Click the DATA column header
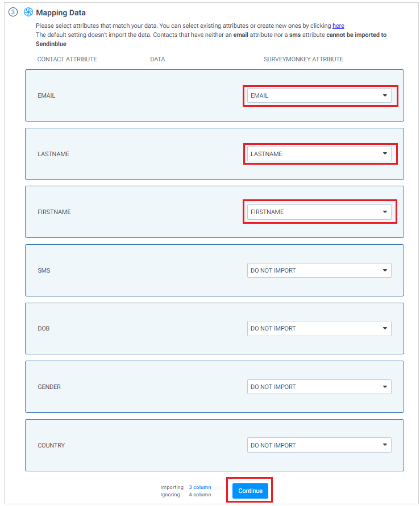The height and width of the screenshot is (506, 420). pos(157,59)
